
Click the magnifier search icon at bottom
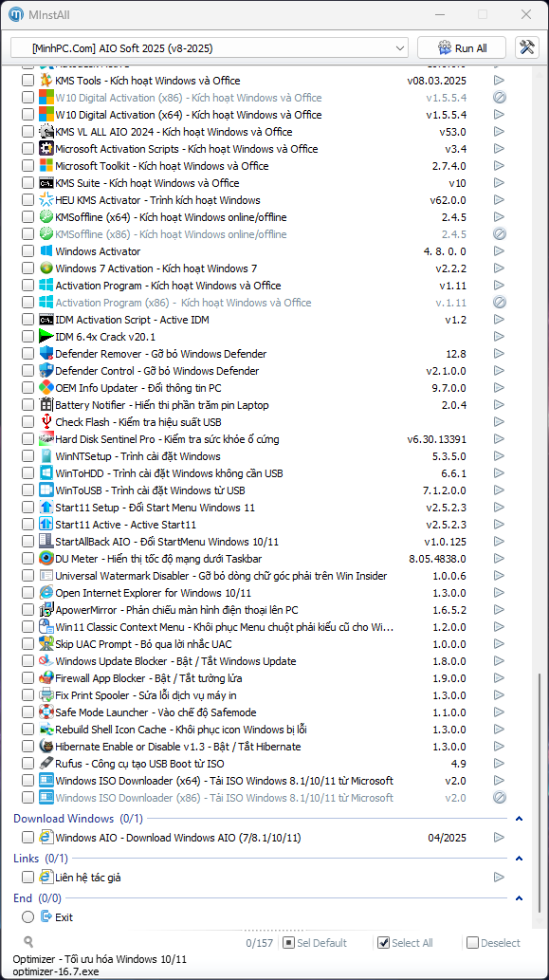point(28,942)
